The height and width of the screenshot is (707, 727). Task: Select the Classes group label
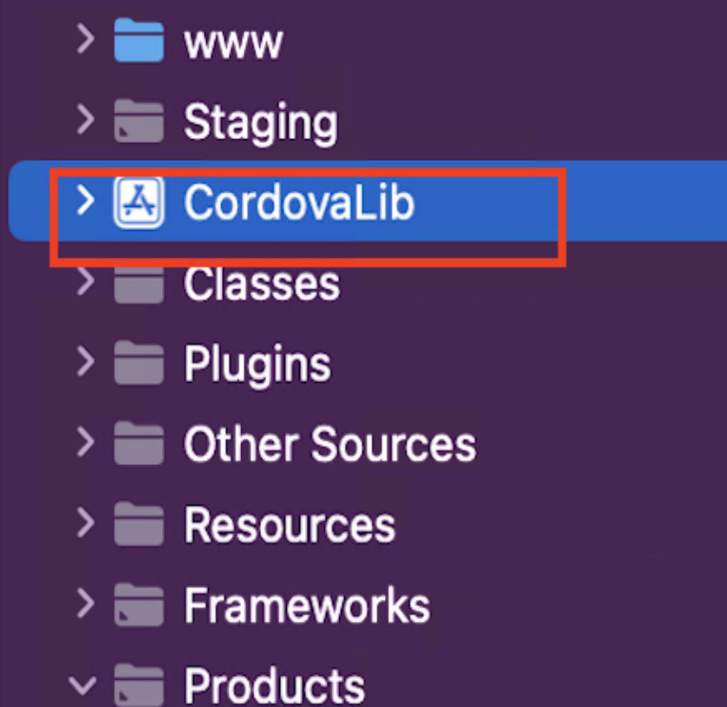pyautogui.click(x=262, y=285)
